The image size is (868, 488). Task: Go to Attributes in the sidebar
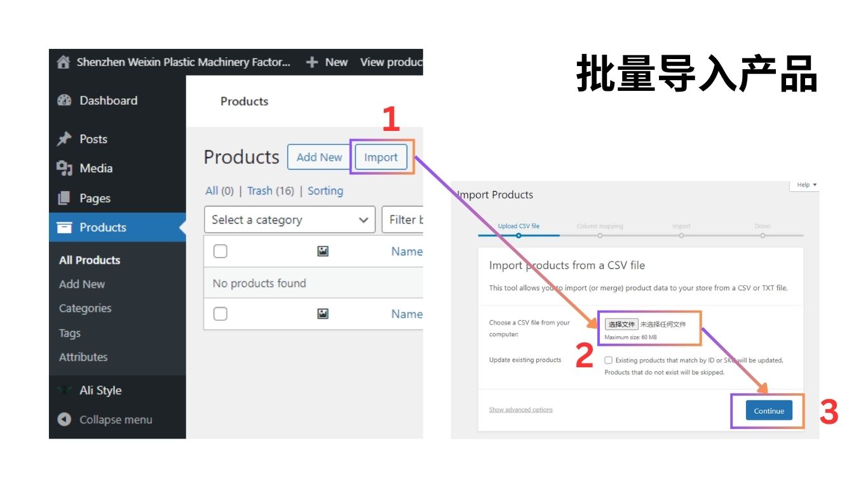83,357
